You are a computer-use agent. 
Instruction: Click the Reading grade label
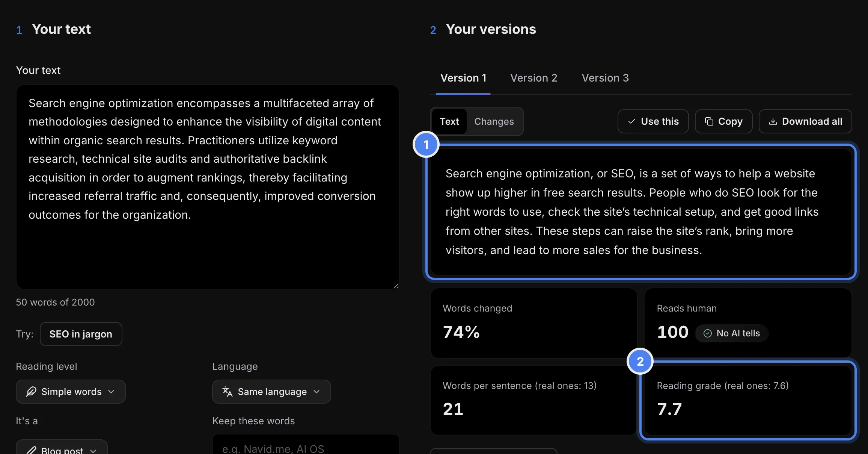722,386
